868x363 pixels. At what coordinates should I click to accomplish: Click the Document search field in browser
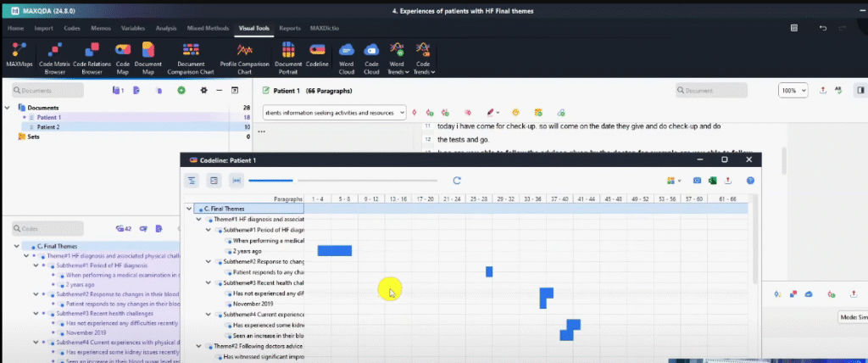[712, 91]
